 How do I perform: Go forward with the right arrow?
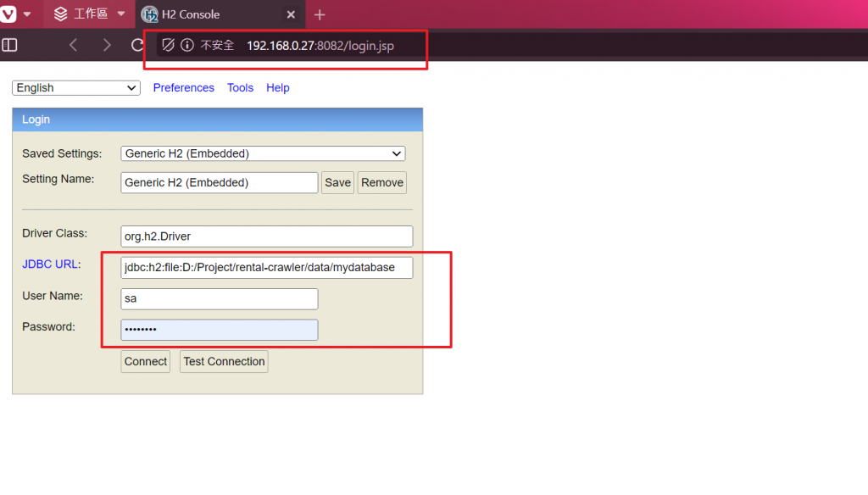[x=106, y=45]
